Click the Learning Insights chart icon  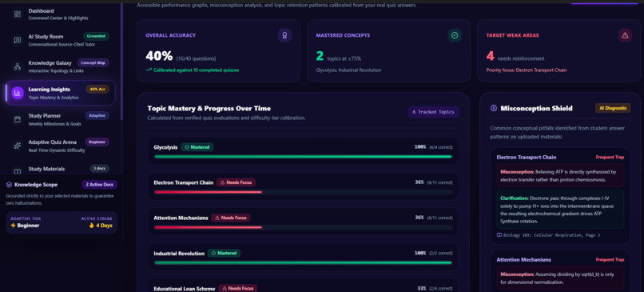pyautogui.click(x=18, y=93)
